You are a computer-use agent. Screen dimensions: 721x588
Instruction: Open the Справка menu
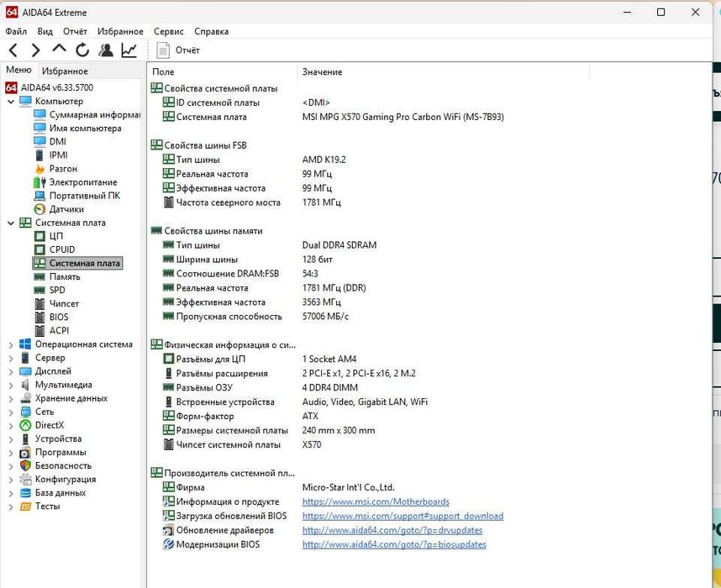click(x=212, y=31)
